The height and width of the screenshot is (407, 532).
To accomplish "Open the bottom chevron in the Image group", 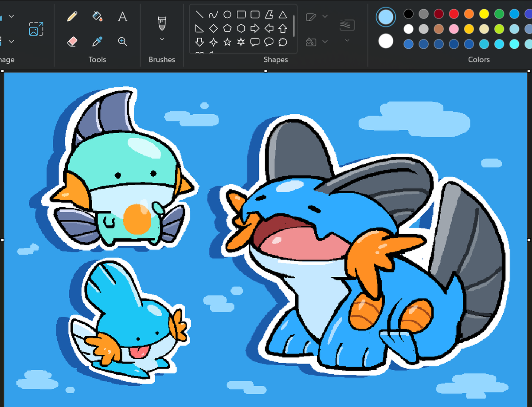I will coord(12,42).
